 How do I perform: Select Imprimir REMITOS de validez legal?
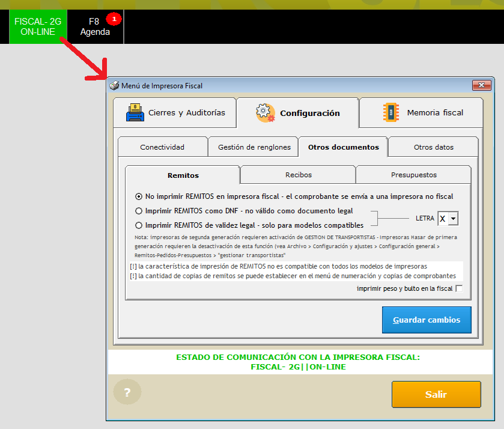tap(139, 225)
